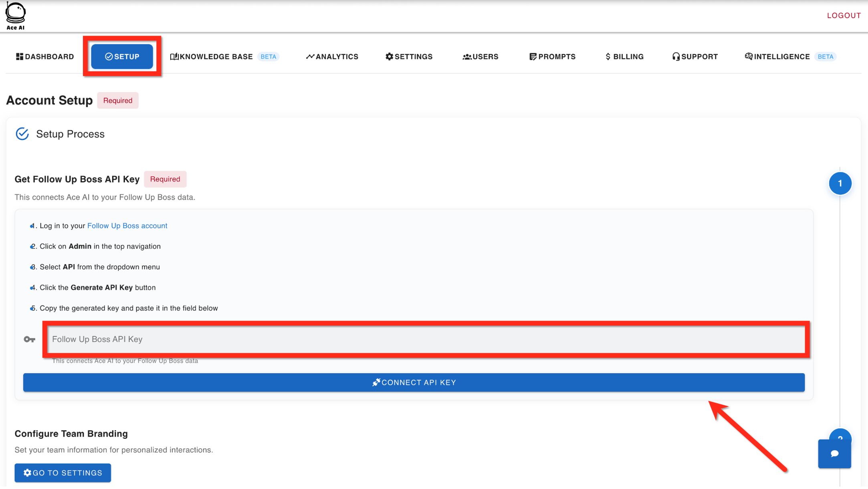Click the 'Set your team information' description
The width and height of the screenshot is (868, 489).
(114, 450)
